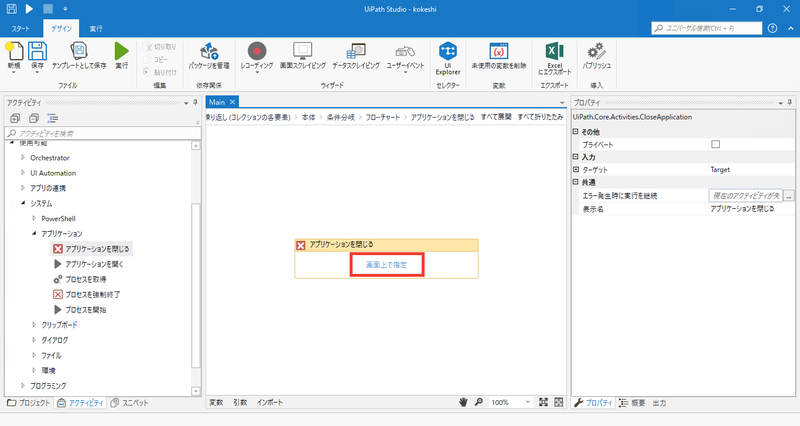Click the help question mark icon
The height and width of the screenshot is (426, 800).
tap(772, 28)
